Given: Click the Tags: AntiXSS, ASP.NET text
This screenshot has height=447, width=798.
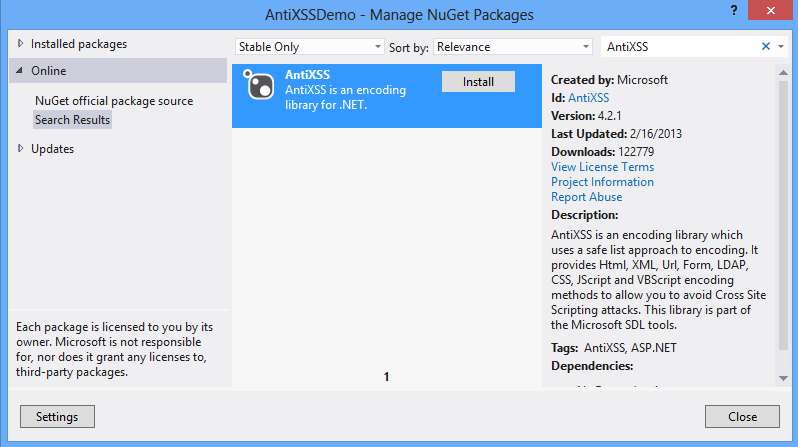Looking at the screenshot, I should (x=614, y=348).
